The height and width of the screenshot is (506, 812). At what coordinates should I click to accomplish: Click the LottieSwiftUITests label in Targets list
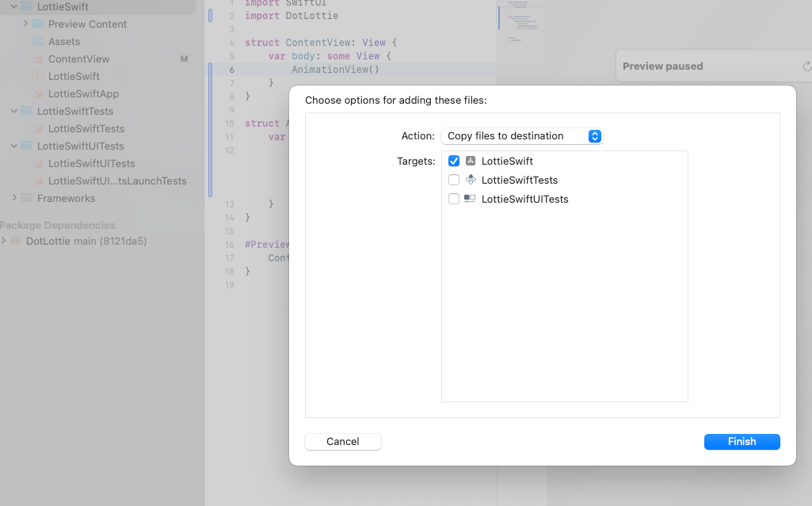(x=524, y=200)
